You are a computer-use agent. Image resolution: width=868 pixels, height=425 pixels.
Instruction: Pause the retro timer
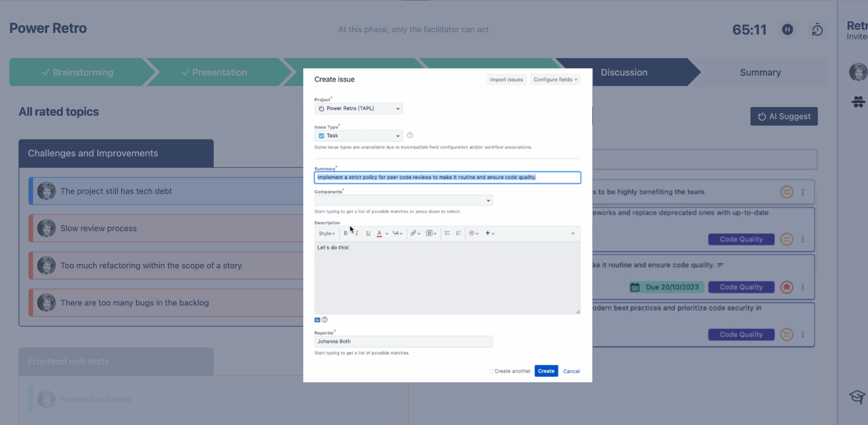(787, 30)
